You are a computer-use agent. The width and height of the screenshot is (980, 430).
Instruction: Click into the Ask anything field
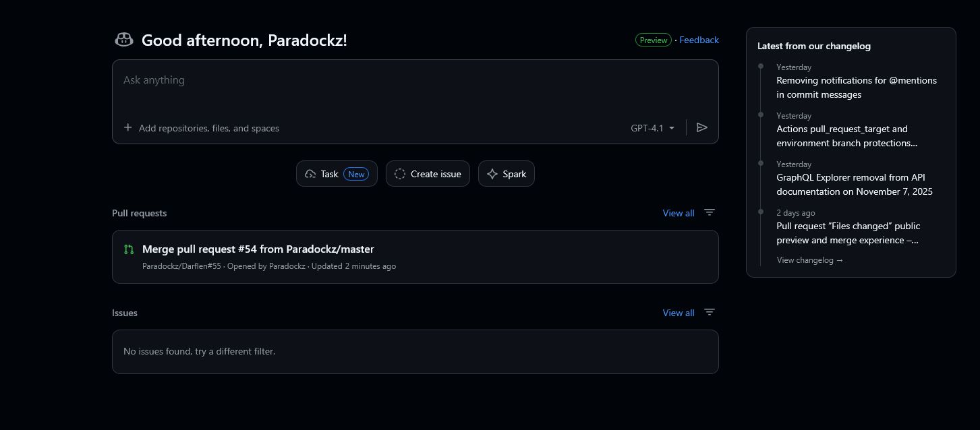tap(415, 80)
